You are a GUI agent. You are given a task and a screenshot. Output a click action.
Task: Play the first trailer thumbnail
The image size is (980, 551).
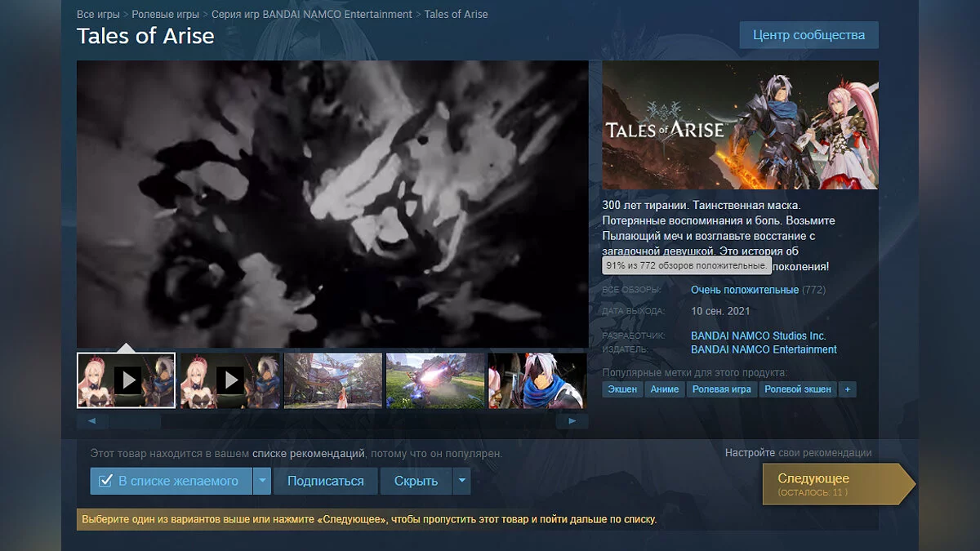[127, 380]
